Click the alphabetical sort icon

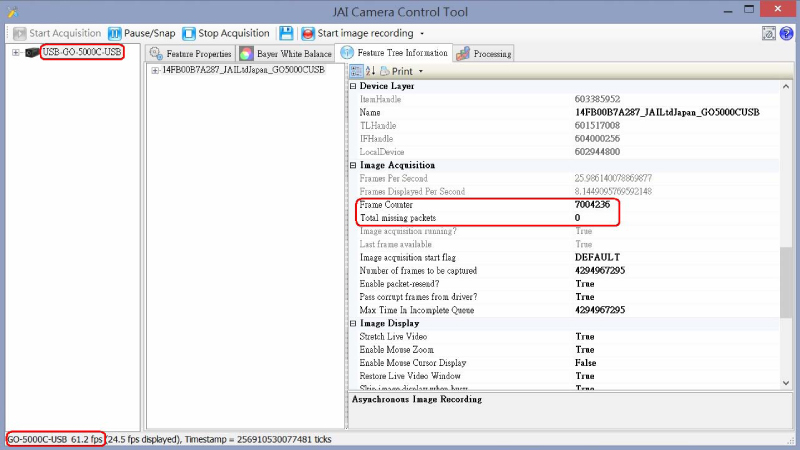370,71
